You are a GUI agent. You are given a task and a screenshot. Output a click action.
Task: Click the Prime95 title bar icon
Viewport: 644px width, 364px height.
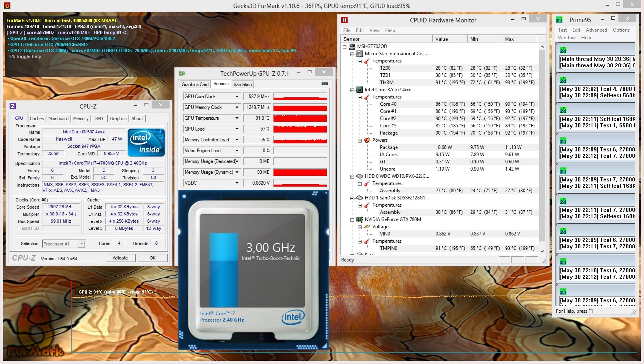pyautogui.click(x=559, y=20)
